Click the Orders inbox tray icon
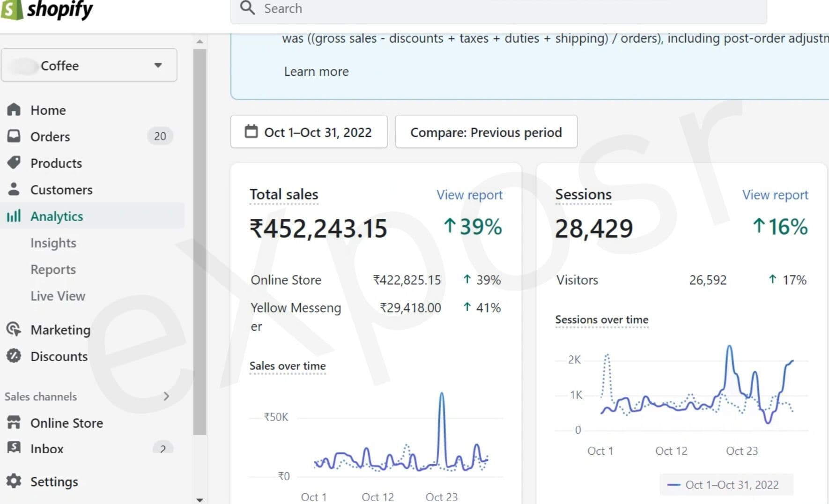The image size is (829, 504). (14, 136)
